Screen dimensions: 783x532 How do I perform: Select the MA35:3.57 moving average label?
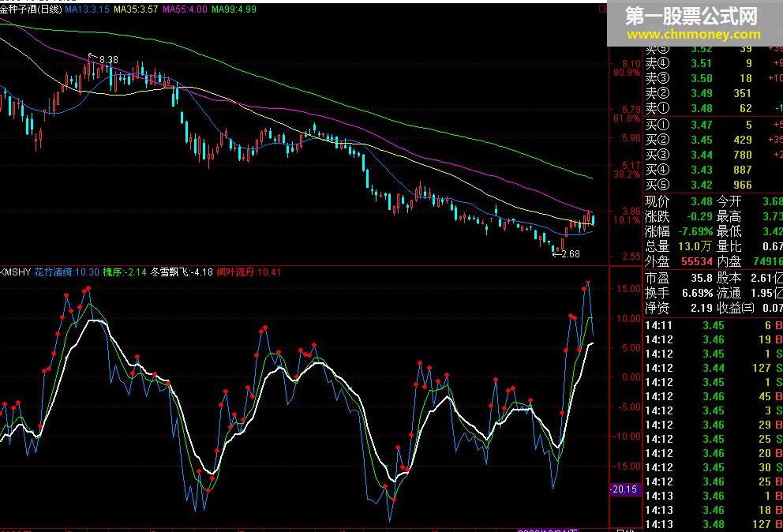coord(136,9)
